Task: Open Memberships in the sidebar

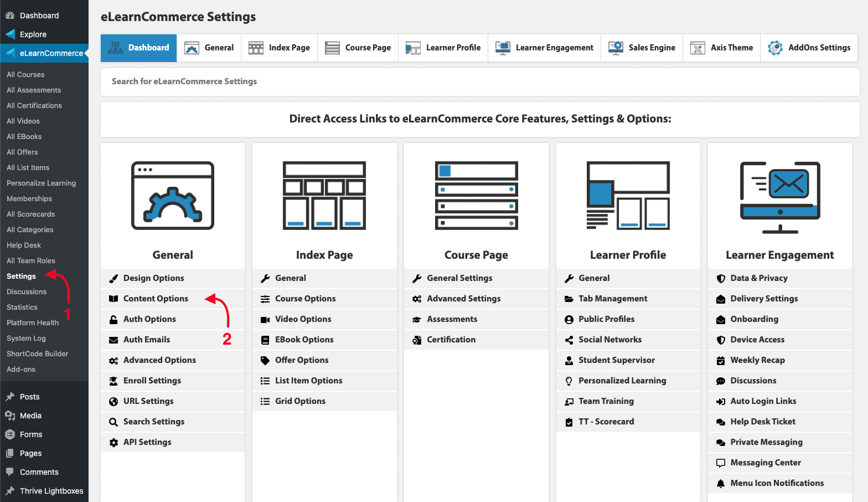Action: (x=29, y=198)
